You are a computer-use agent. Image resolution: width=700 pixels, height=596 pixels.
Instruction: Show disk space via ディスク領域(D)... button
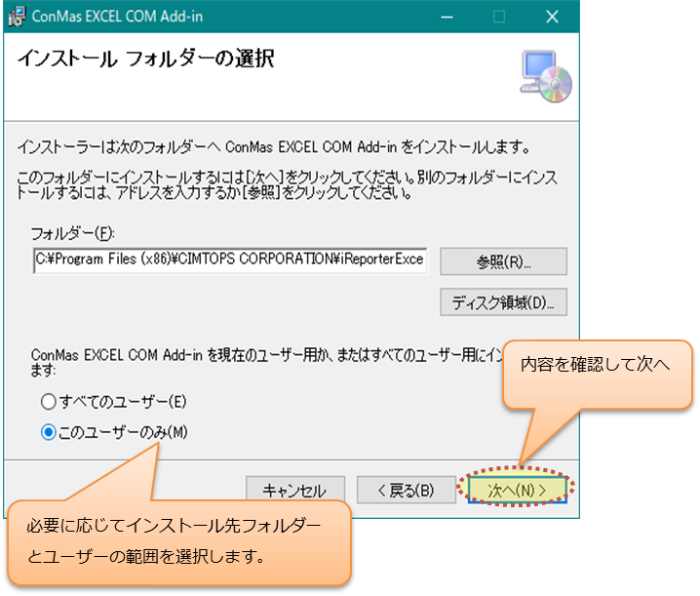(503, 302)
